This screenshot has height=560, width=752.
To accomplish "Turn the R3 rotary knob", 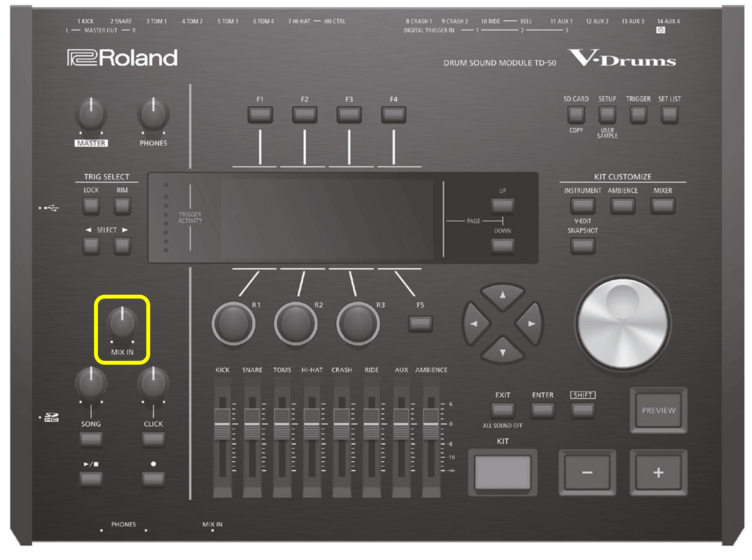I will (x=358, y=323).
